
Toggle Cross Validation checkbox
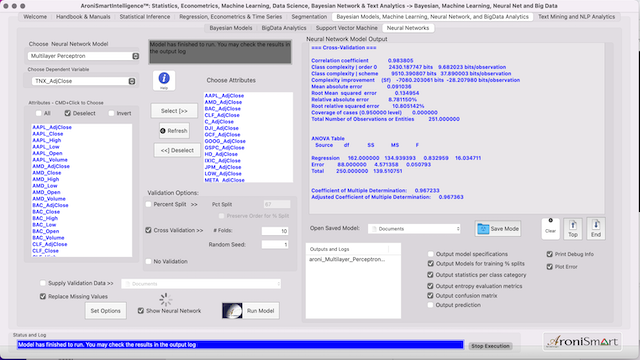(x=149, y=230)
